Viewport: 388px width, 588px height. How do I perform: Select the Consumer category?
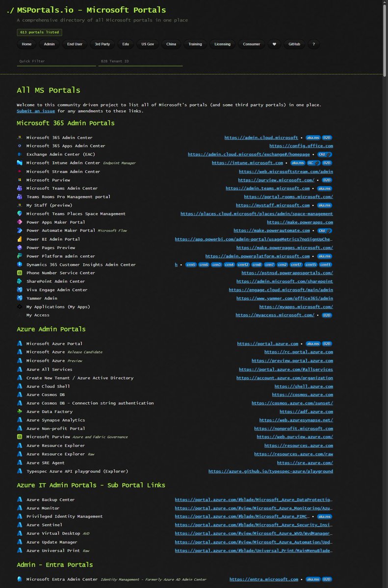pos(252,44)
